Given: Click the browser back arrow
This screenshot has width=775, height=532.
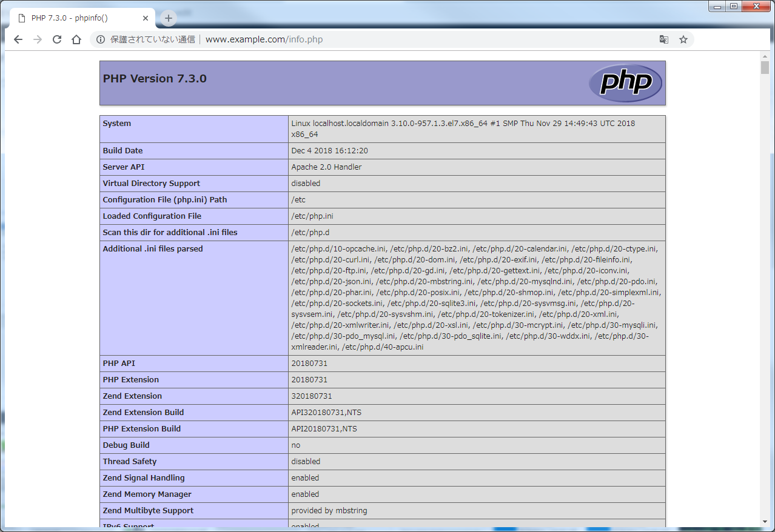Looking at the screenshot, I should [x=18, y=39].
